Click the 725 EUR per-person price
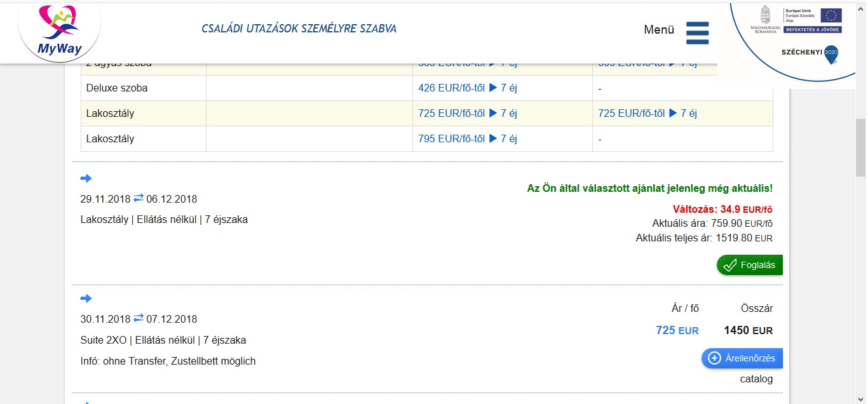This screenshot has height=404, width=868. tap(677, 330)
